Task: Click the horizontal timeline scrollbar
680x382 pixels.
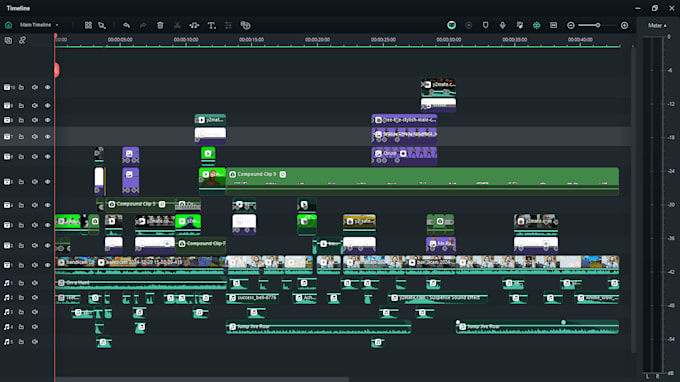Action: [x=202, y=379]
